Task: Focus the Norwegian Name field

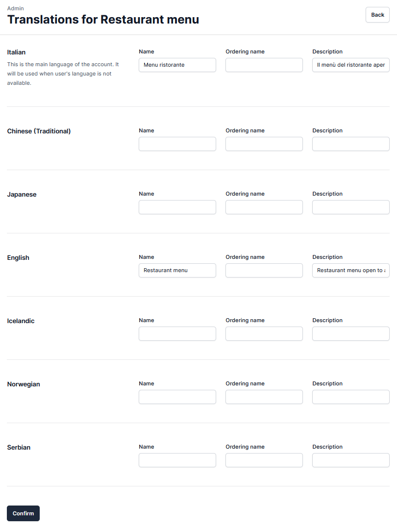Action: 177,397
